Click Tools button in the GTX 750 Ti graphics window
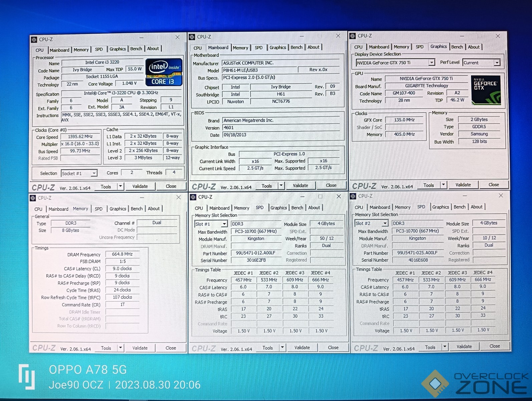 429,185
